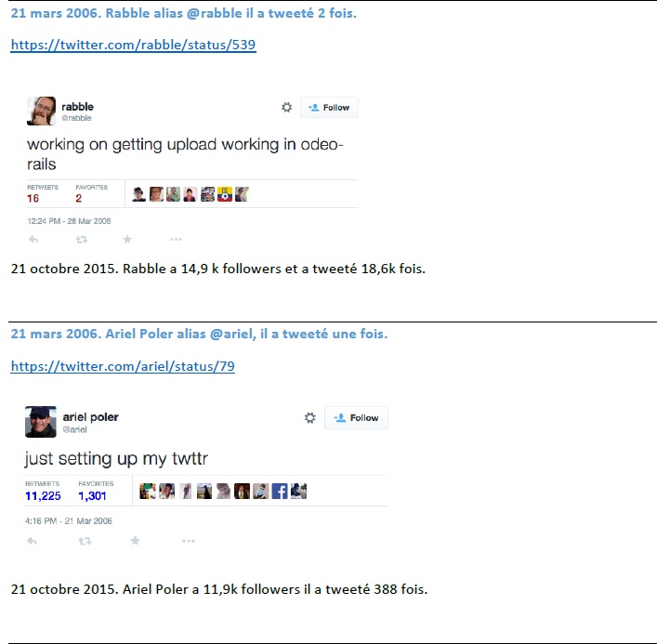This screenshot has height=644, width=670.
Task: Follow rabble with the Follow button
Action: [329, 107]
